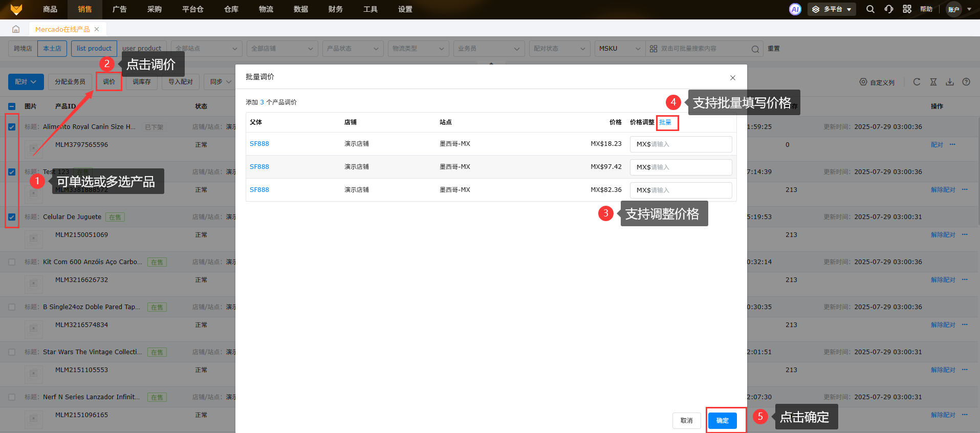Click 确定 to confirm the price adjustment
The image size is (980, 433).
[x=723, y=421]
